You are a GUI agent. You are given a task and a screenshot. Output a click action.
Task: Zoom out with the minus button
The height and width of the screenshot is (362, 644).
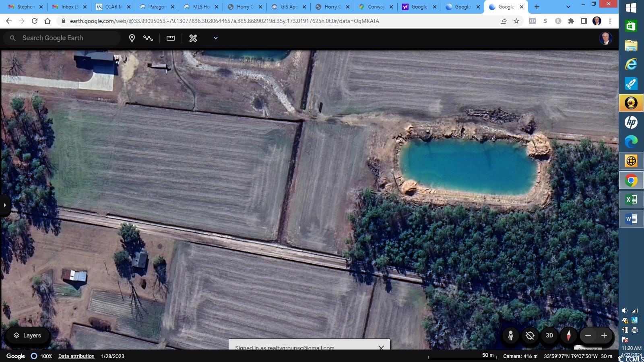pyautogui.click(x=588, y=335)
